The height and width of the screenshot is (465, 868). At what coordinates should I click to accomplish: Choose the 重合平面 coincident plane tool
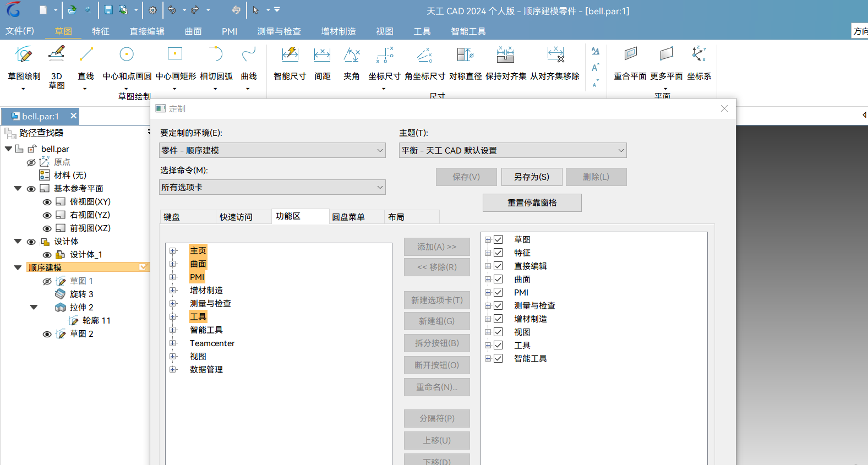(630, 54)
